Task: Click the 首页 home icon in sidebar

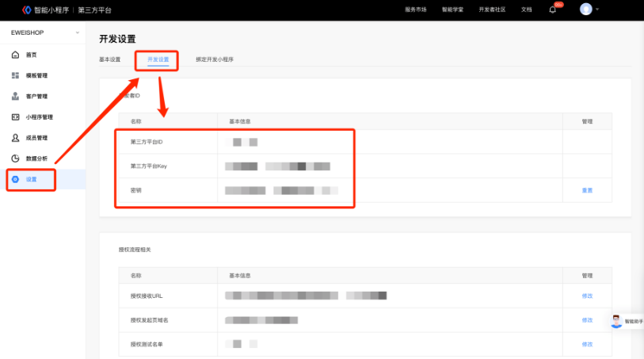Action: [x=16, y=55]
